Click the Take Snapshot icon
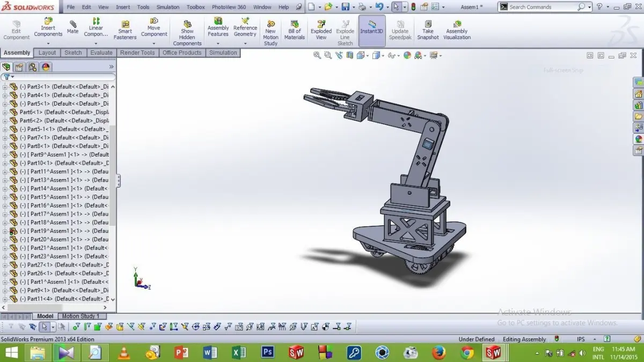 pos(428,24)
